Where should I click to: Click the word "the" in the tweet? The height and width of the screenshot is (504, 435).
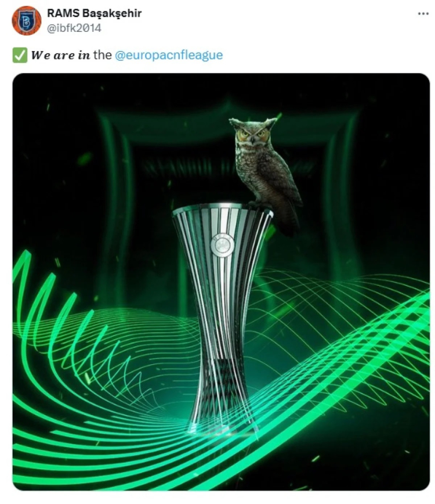coord(103,55)
